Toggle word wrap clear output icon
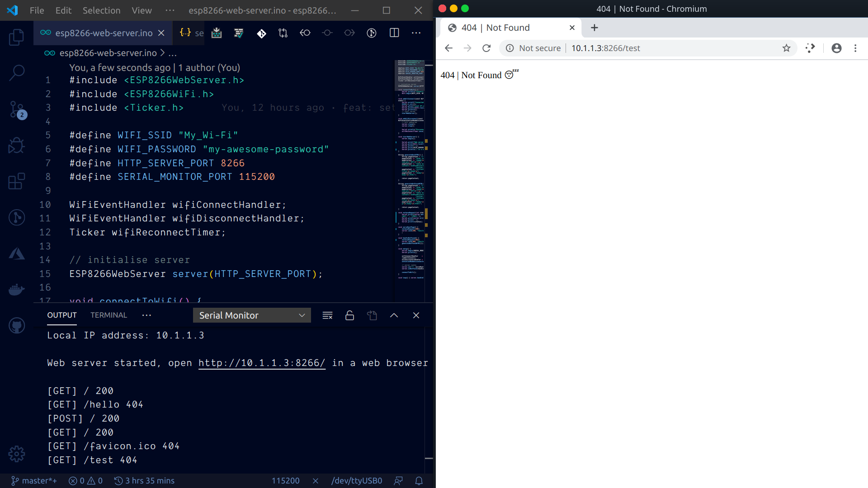Screen dimensions: 868x488 [x=327, y=315]
